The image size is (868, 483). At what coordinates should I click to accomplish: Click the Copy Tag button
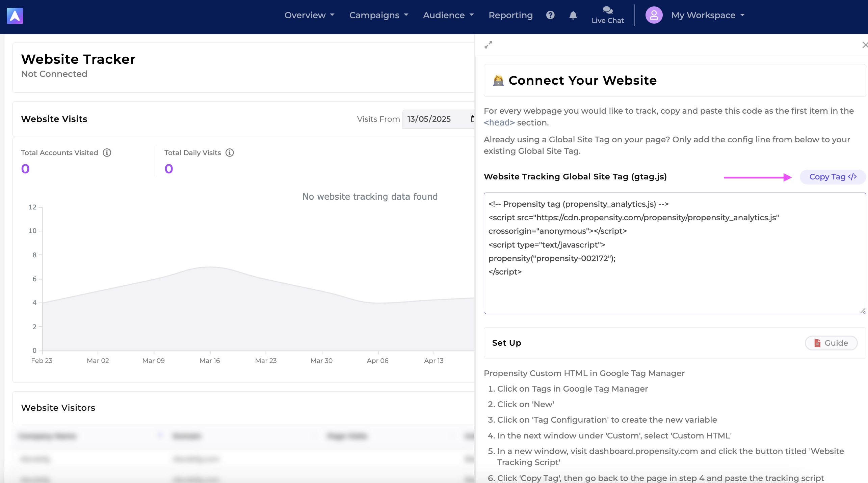coord(833,177)
